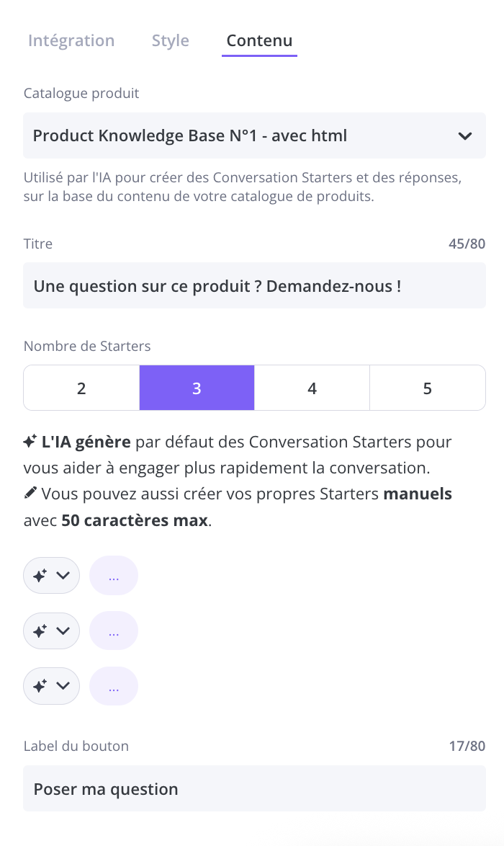Click the AI sparkle icon on third starter
This screenshot has height=846, width=504.
click(x=40, y=686)
